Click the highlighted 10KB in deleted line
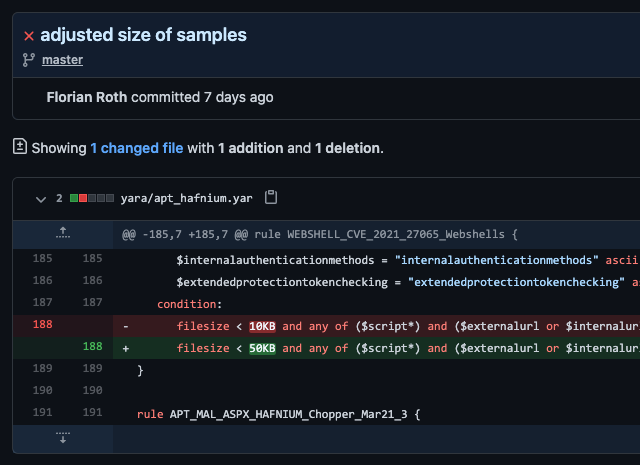 pyautogui.click(x=263, y=326)
